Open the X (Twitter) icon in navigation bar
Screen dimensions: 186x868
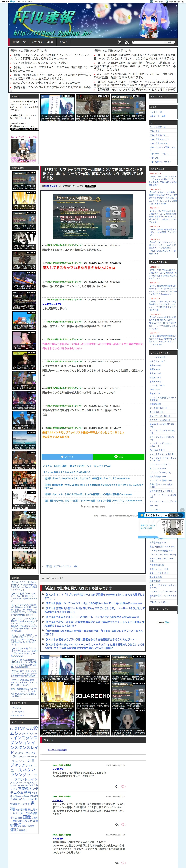click(120, 42)
